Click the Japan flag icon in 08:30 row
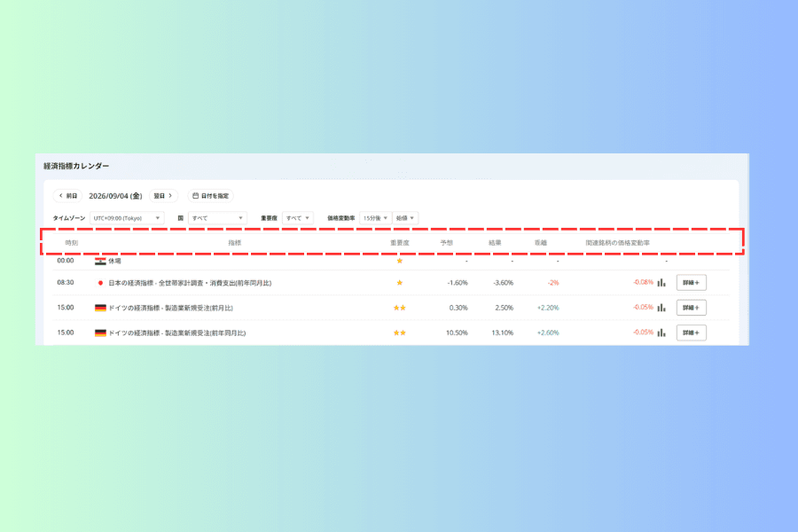The height and width of the screenshot is (532, 798). (x=100, y=283)
